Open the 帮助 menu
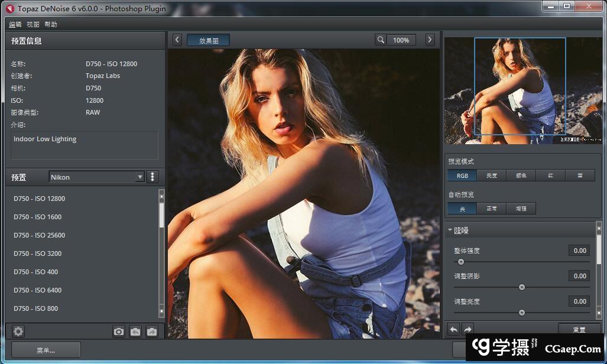 tap(51, 24)
